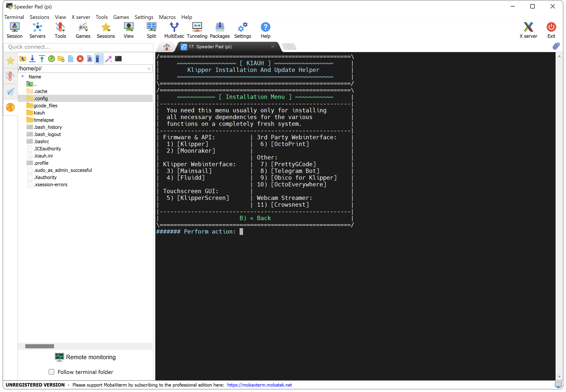The image size is (566, 392).
Task: Open the X server menu
Action: (x=81, y=17)
